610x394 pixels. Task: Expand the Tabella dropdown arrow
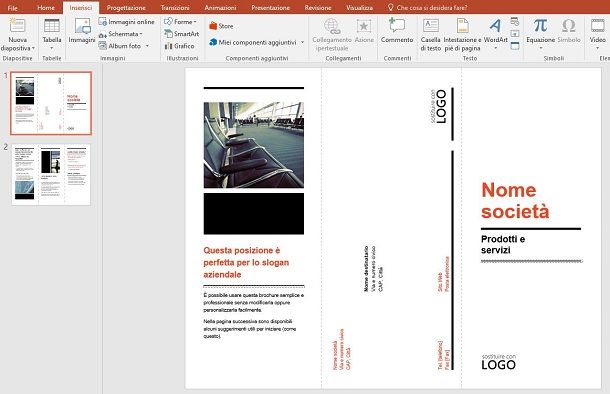coord(52,49)
